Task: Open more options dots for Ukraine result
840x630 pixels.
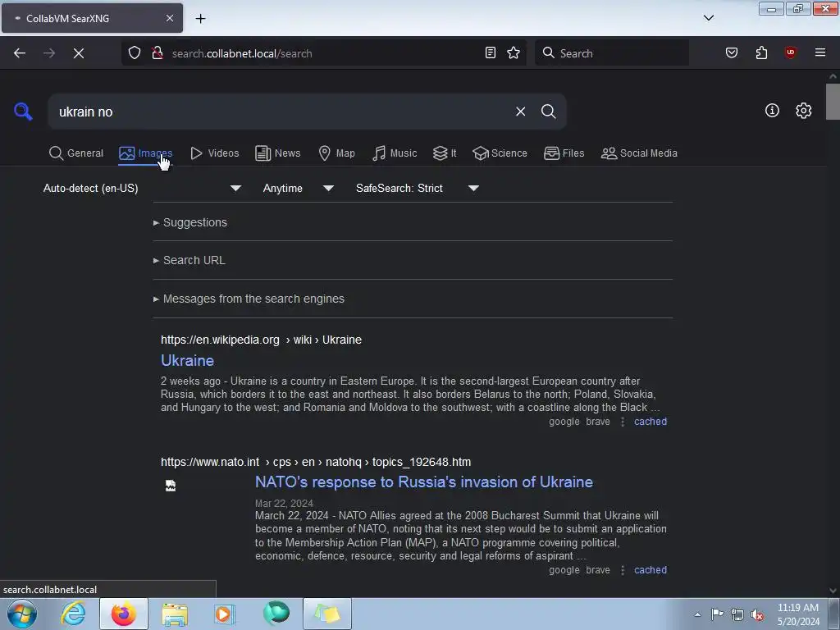Action: point(623,422)
